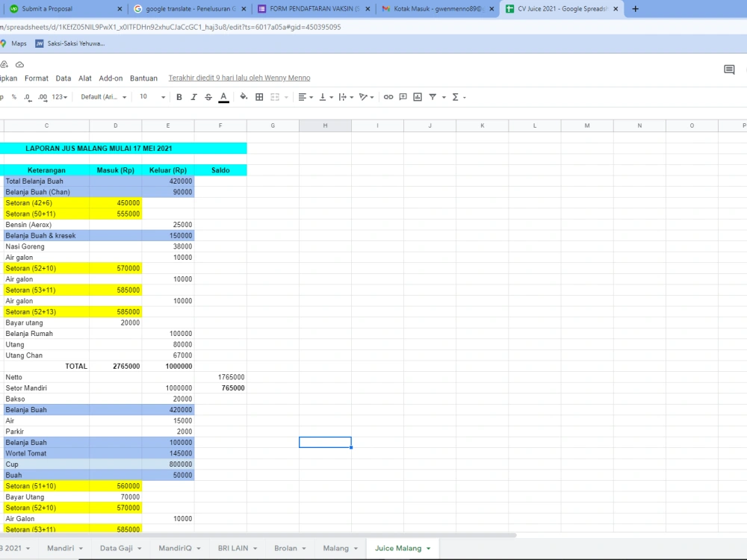Toggle bold formatting
747x560 pixels.
(179, 97)
